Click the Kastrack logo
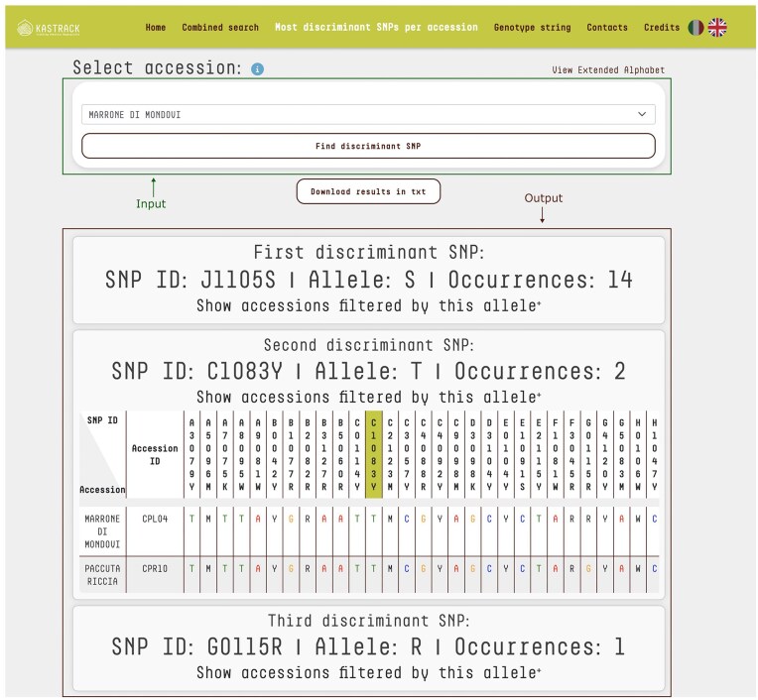758x700 pixels. pyautogui.click(x=48, y=28)
